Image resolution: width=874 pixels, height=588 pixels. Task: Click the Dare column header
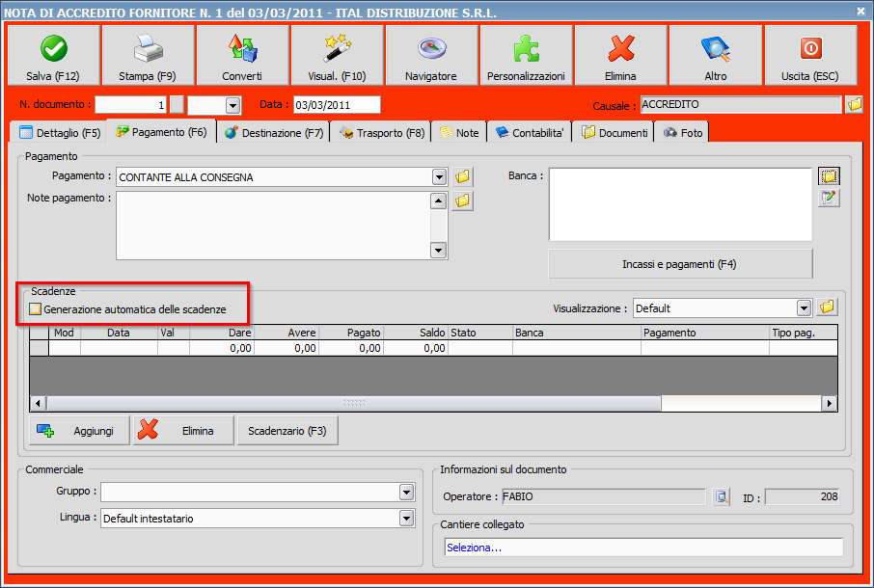coord(222,333)
